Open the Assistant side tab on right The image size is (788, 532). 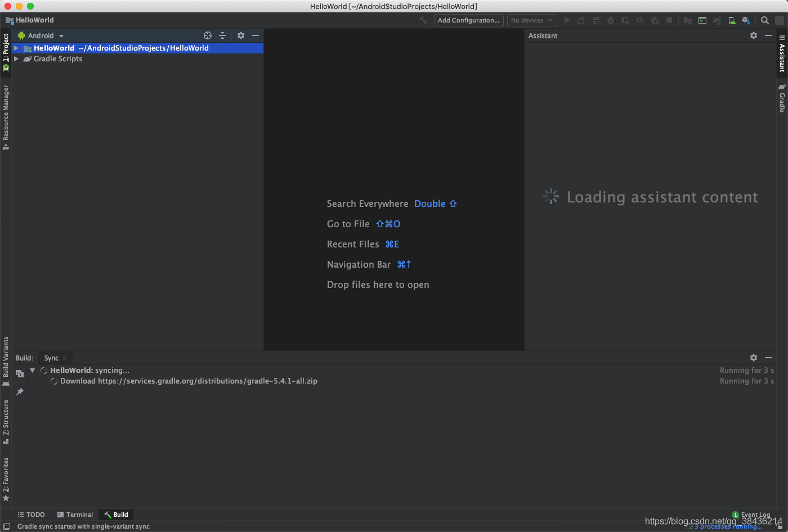coord(782,53)
